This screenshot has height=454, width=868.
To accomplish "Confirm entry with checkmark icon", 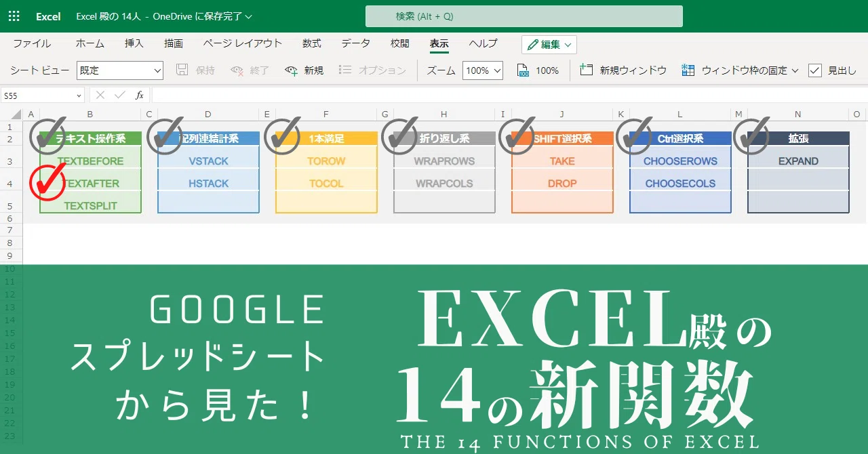I will pos(119,96).
